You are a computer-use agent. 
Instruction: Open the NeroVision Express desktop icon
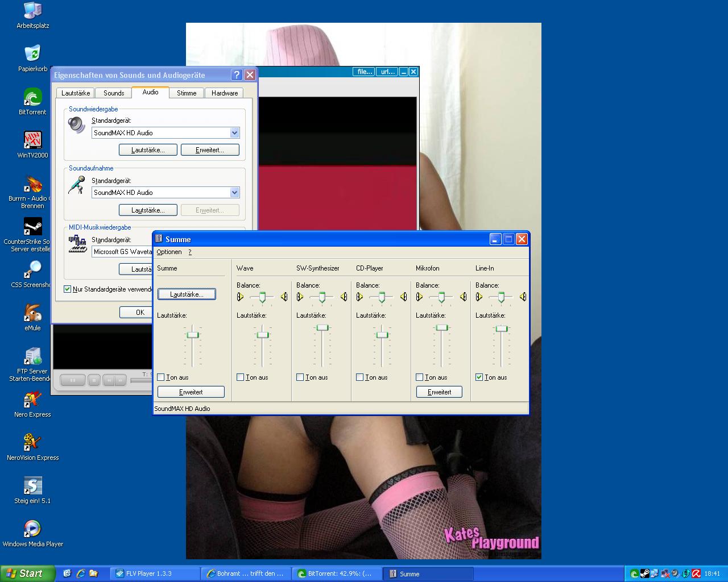point(32,443)
